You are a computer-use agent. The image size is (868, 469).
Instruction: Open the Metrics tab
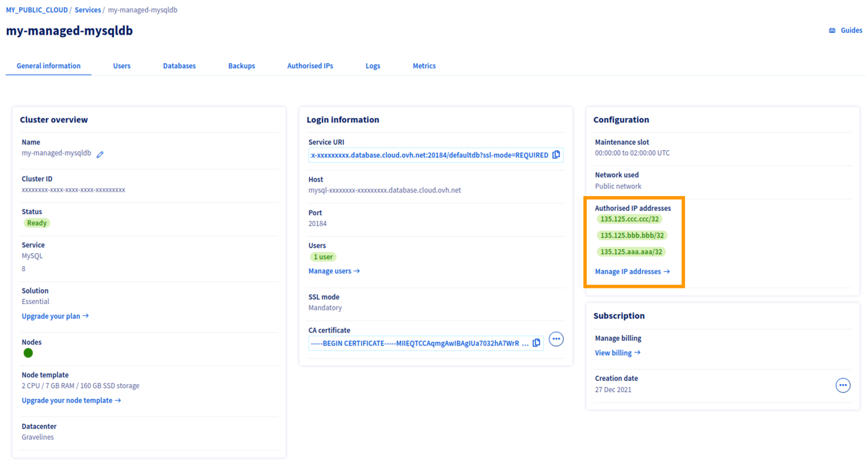click(x=424, y=66)
